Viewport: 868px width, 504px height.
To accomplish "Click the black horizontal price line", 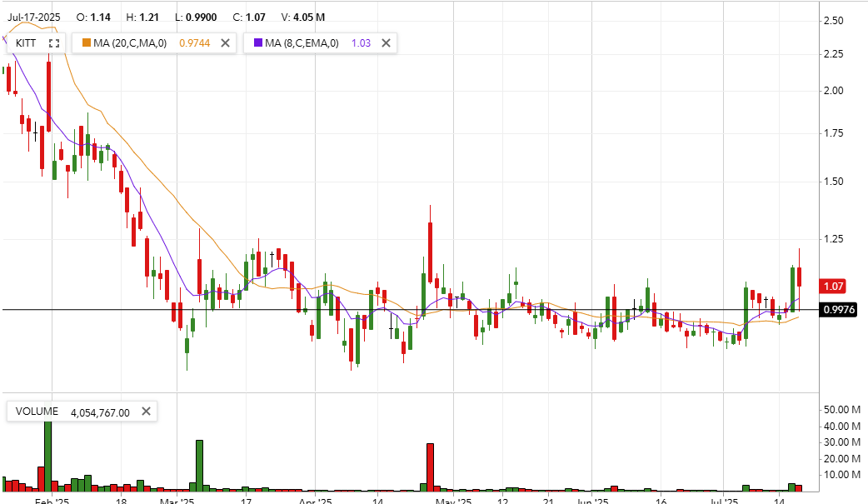I will click(410, 310).
